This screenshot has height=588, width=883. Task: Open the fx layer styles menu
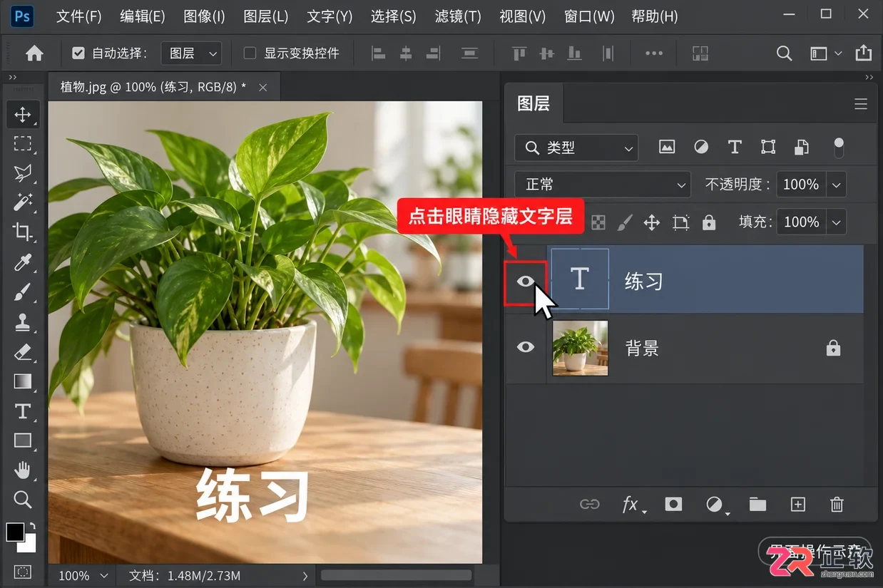coord(633,505)
